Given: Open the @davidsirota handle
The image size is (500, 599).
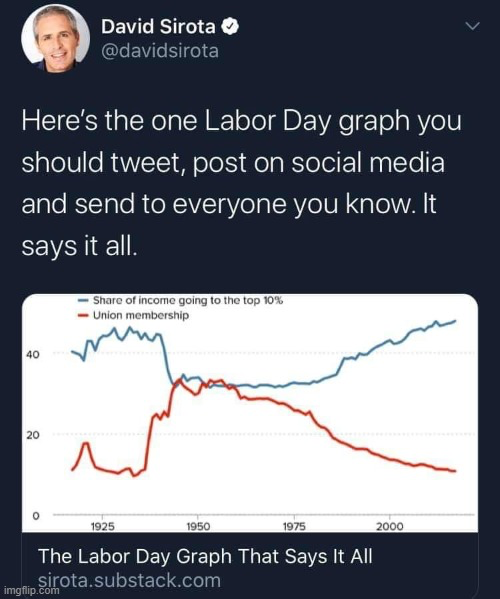Looking at the screenshot, I should point(160,51).
